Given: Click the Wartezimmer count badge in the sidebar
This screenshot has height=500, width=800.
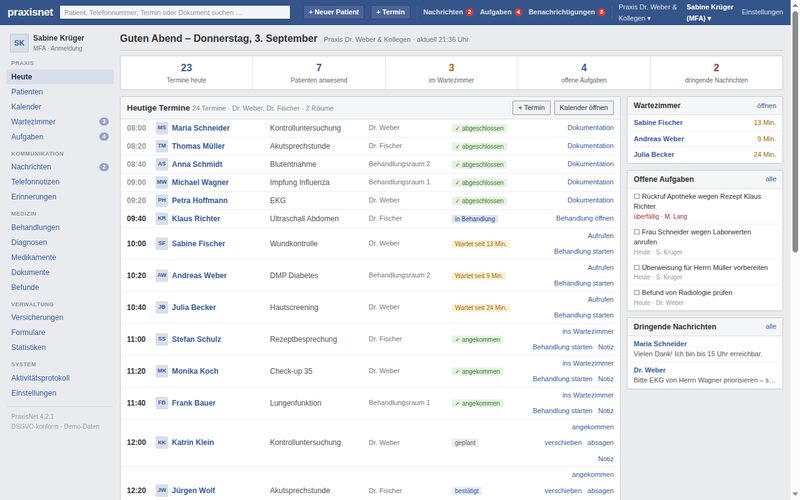Looking at the screenshot, I should point(104,121).
